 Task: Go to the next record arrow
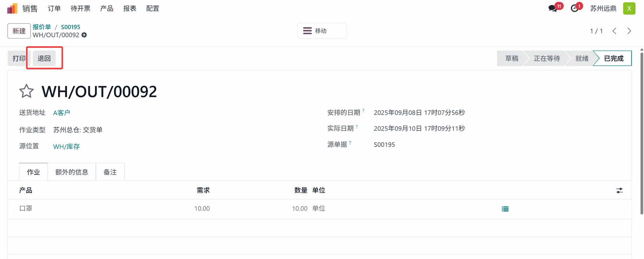pos(629,31)
